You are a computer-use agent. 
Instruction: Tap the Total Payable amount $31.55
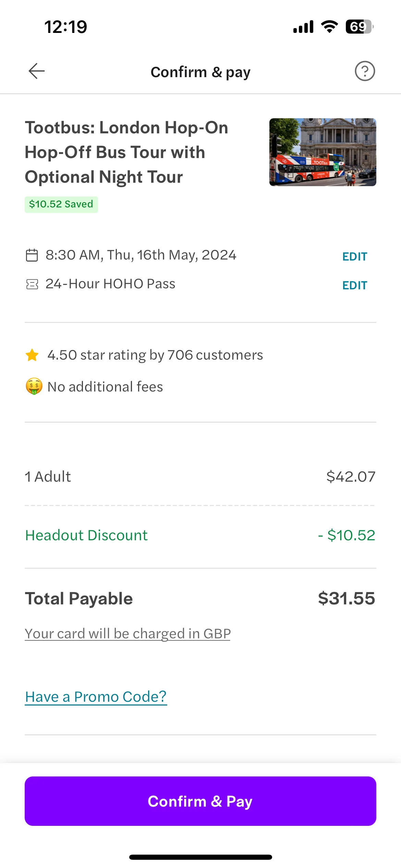pos(347,599)
